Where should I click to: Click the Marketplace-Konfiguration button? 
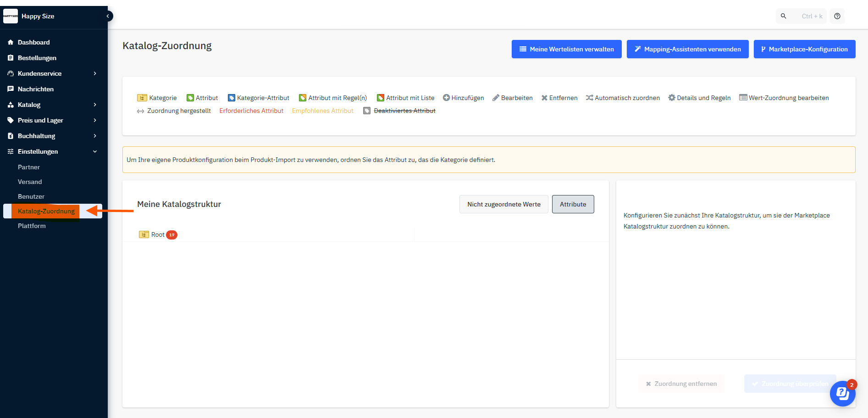tap(804, 49)
